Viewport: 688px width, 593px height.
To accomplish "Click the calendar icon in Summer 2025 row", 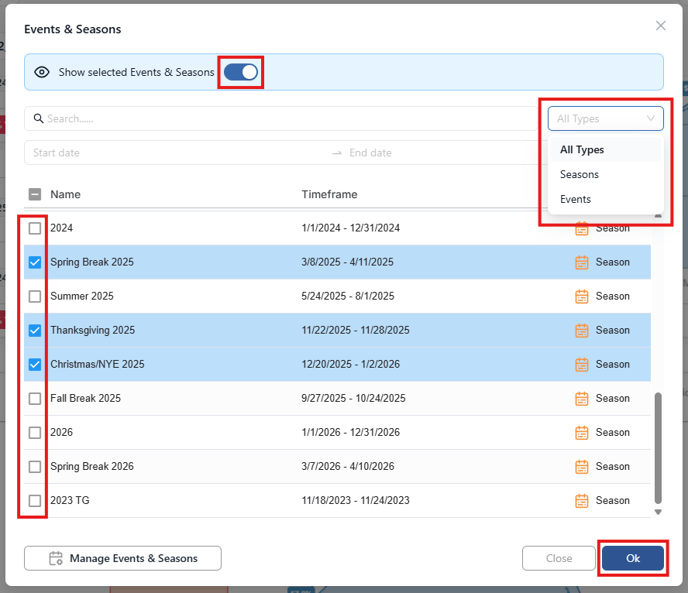I will (581, 296).
